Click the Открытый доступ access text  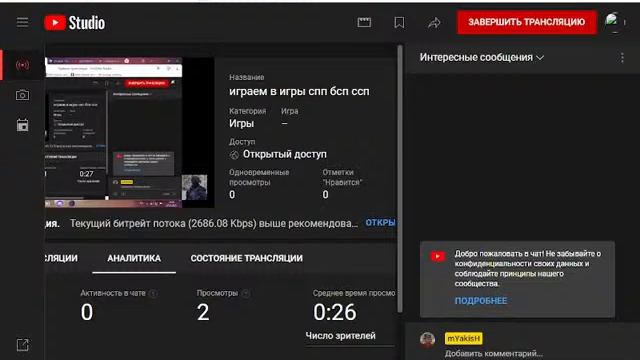[284, 154]
